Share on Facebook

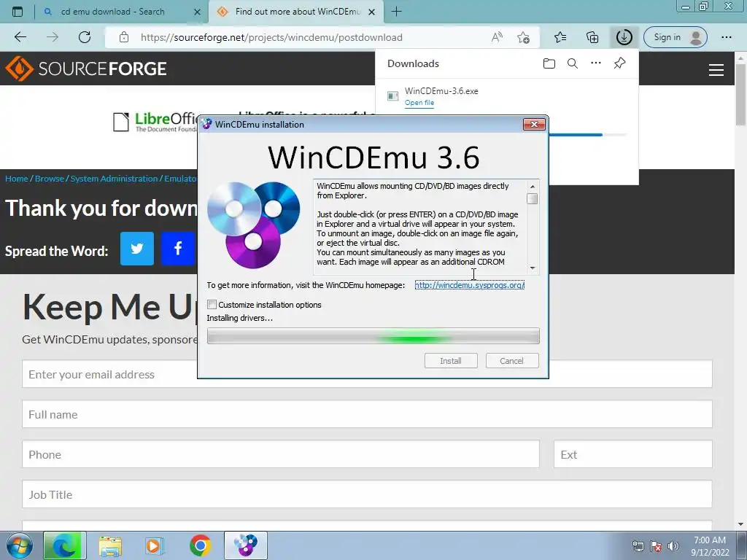click(x=179, y=249)
